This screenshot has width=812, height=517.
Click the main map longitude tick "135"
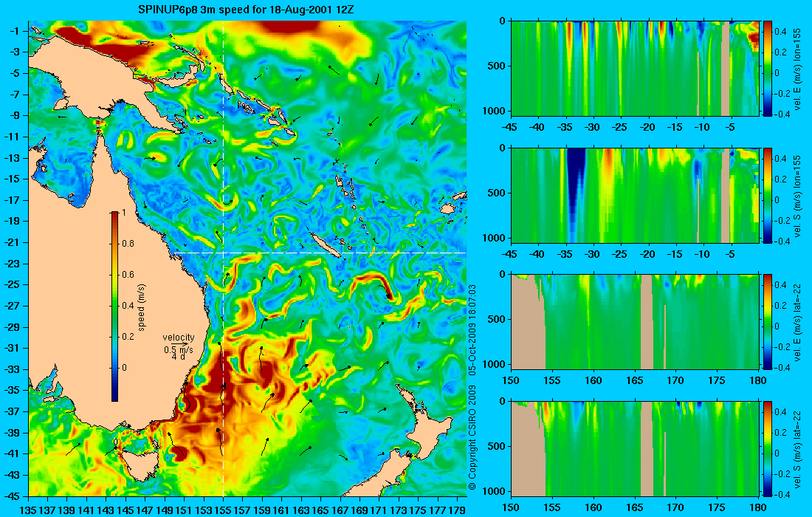pos(28,510)
